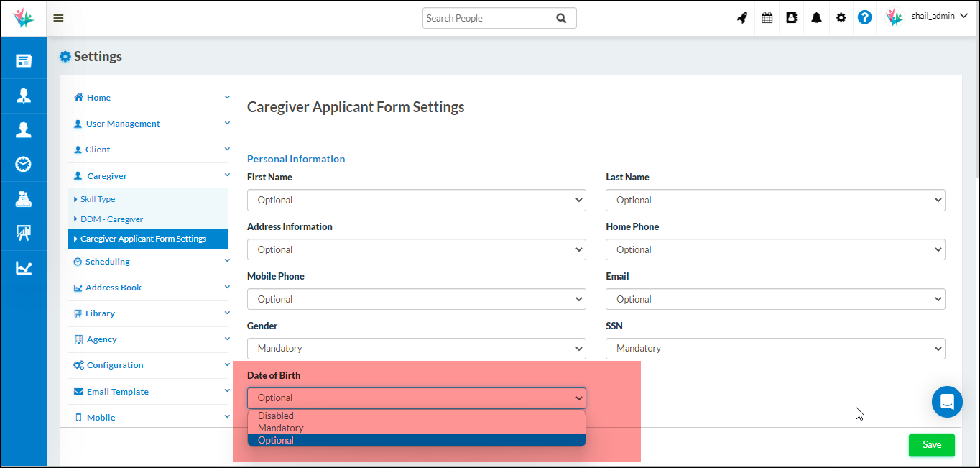Open the clock icon in left sidebar
The width and height of the screenshot is (980, 468).
point(24,165)
